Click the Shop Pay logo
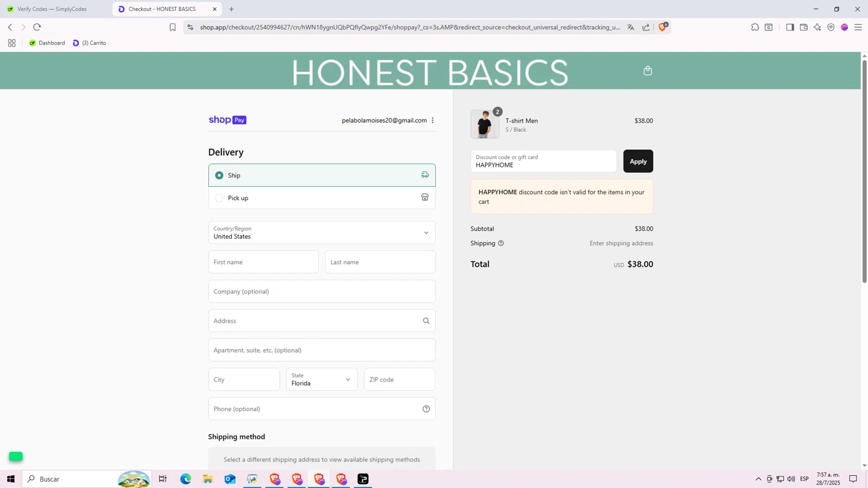Image resolution: width=868 pixels, height=488 pixels. [227, 120]
